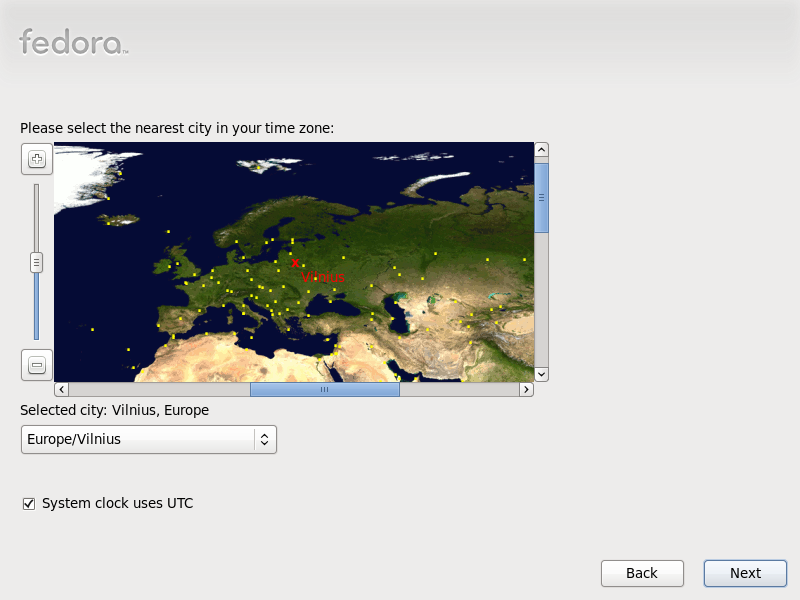800x600 pixels.
Task: Go back to the previous step
Action: 642,573
